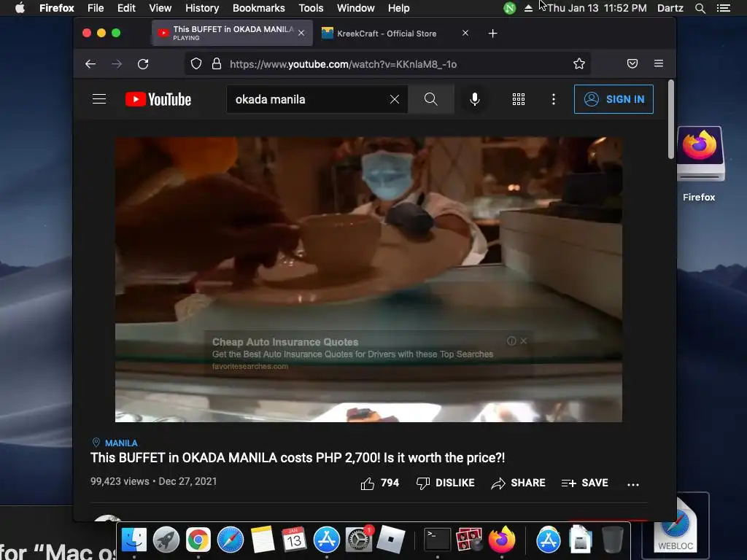
Task: Open Launchpad rocket in the Dock
Action: (166, 540)
